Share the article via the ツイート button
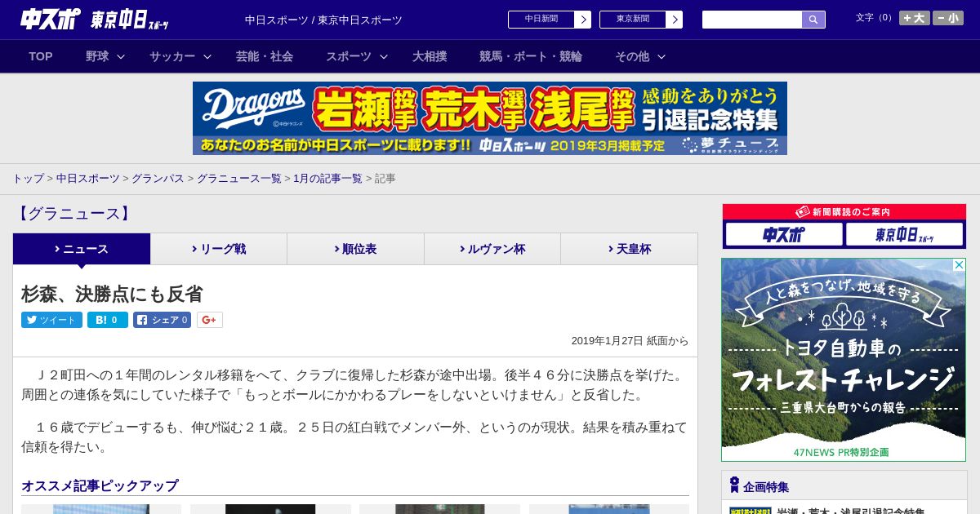The image size is (980, 514). [51, 320]
